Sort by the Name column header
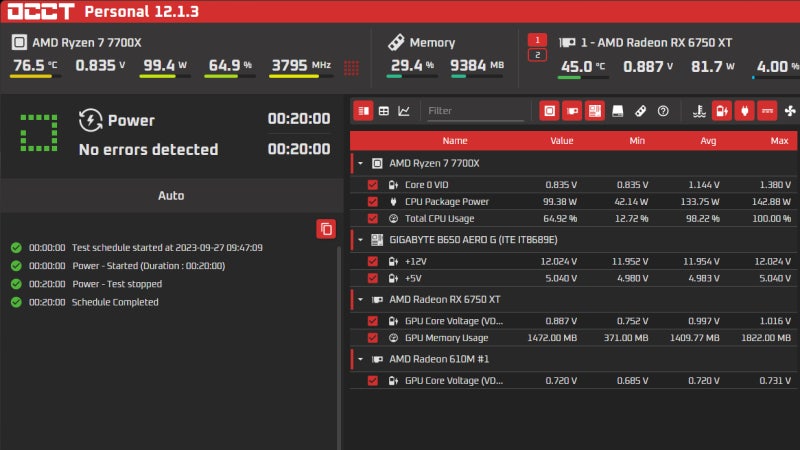 click(455, 141)
